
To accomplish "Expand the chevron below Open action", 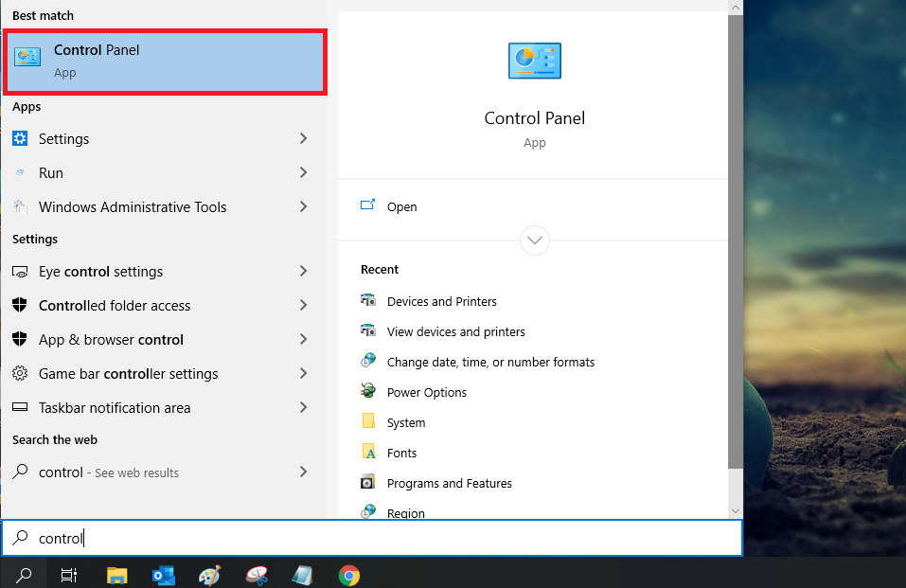I will pos(534,241).
